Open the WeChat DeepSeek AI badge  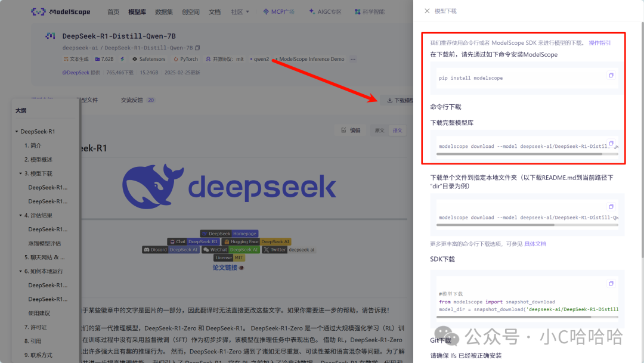tap(231, 250)
